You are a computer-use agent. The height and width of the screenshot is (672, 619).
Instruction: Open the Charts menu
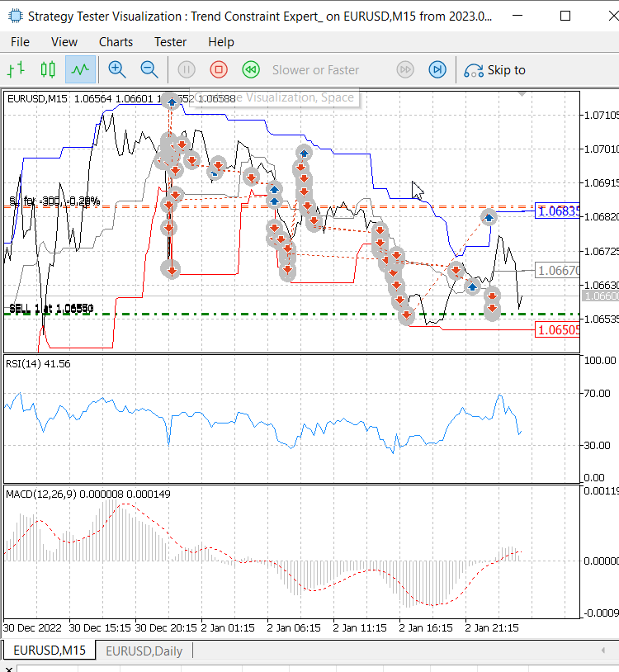pos(116,42)
